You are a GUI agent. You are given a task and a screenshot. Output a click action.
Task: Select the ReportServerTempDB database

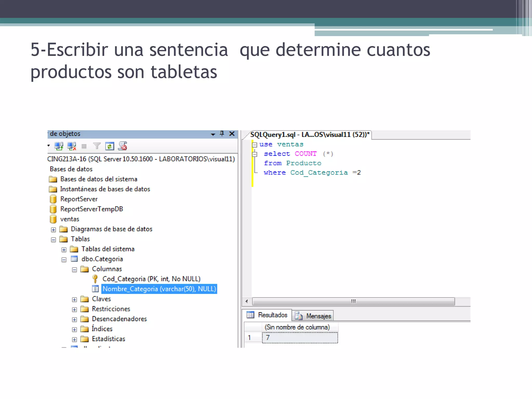click(91, 209)
